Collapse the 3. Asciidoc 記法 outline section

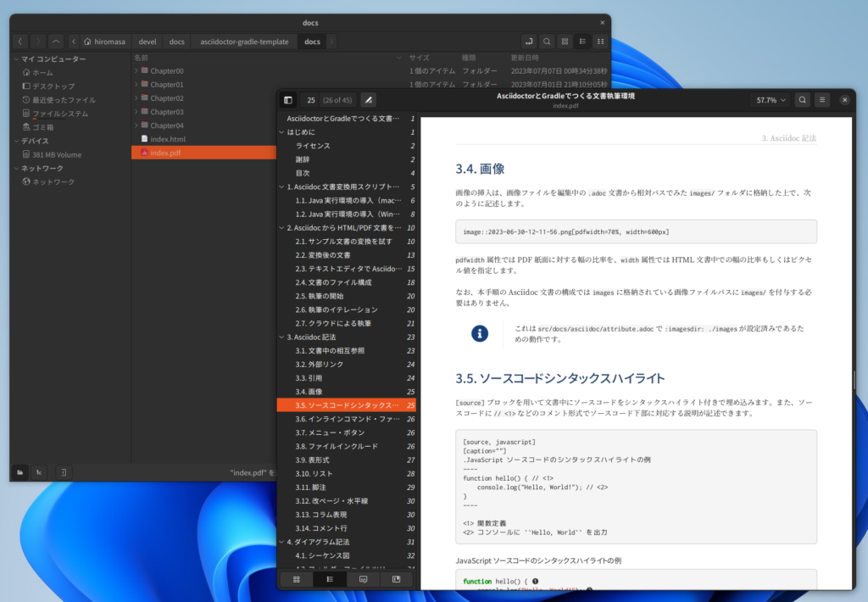281,337
